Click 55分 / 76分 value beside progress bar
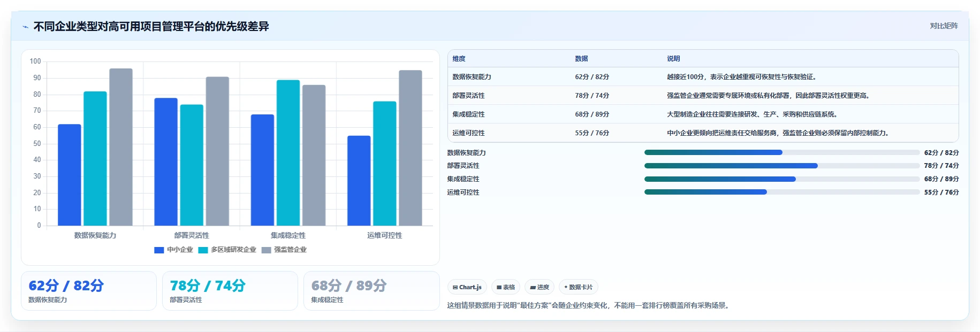 click(941, 192)
